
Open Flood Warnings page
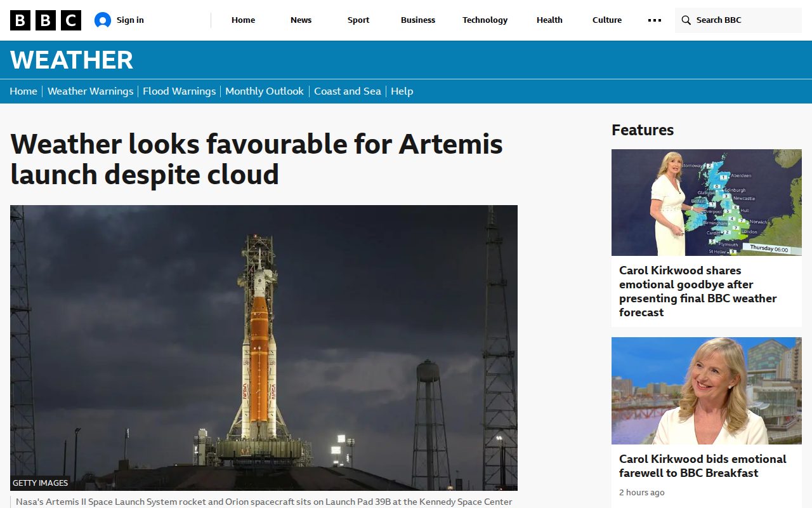coord(180,91)
